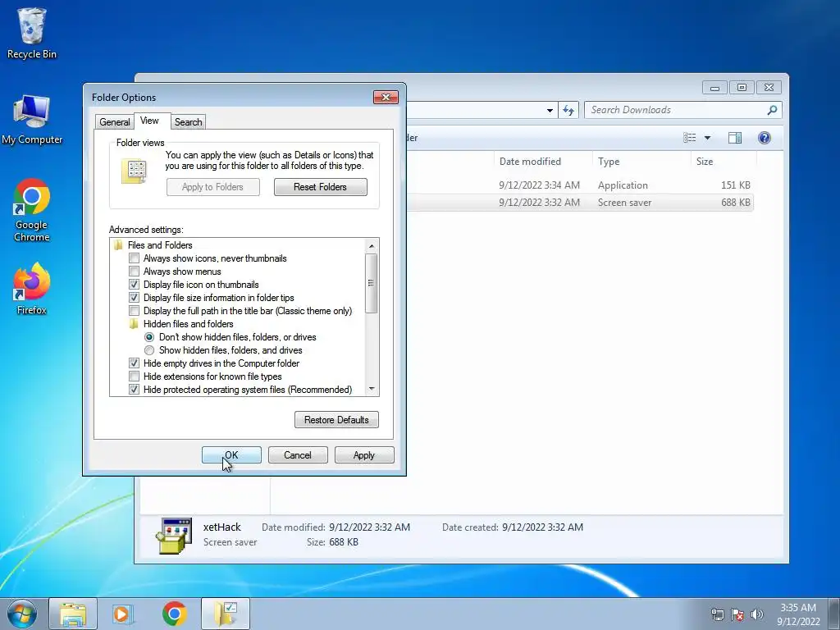Click the Files and Folders folder icon
Screen dimensions: 840x630
coord(118,244)
